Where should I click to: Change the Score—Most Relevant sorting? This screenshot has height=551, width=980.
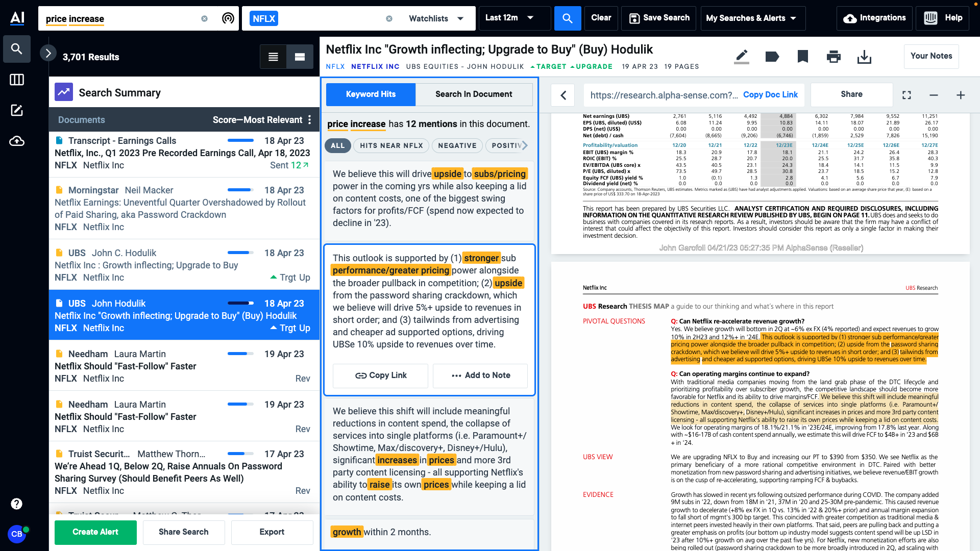pos(257,119)
